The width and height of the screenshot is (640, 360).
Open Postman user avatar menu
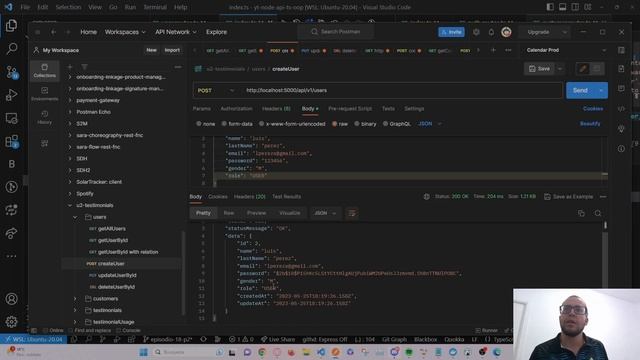coord(506,32)
